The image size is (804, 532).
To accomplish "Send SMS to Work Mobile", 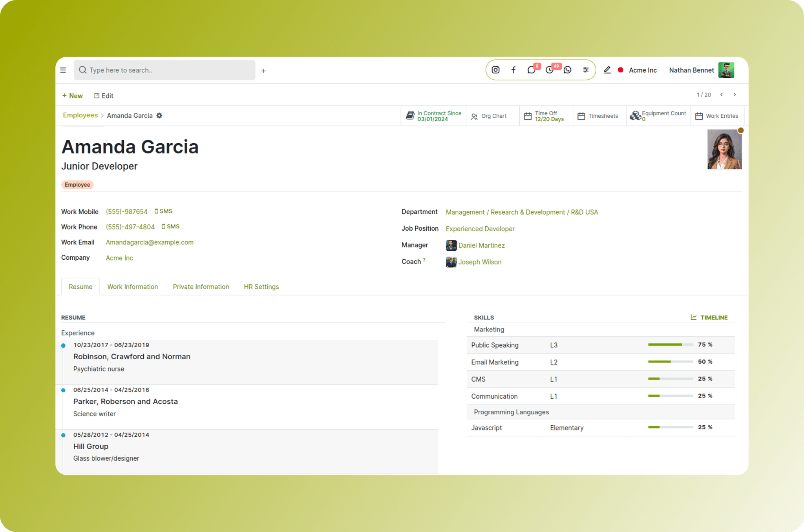I will [163, 211].
